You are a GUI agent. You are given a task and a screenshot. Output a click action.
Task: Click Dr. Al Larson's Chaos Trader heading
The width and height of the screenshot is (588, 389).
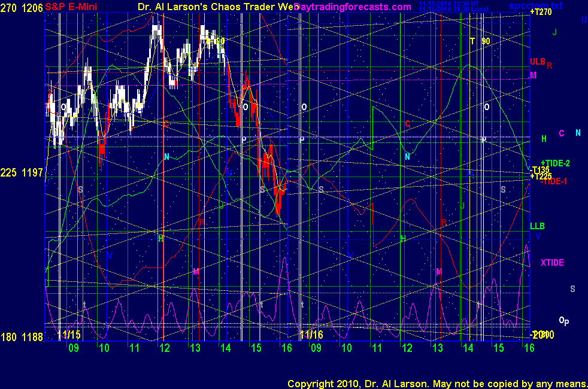click(218, 7)
